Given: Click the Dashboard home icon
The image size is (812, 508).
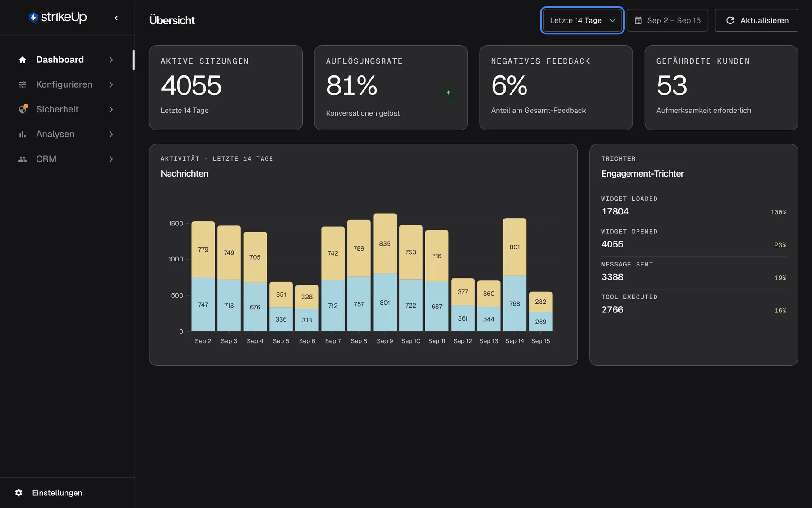Looking at the screenshot, I should [x=23, y=60].
